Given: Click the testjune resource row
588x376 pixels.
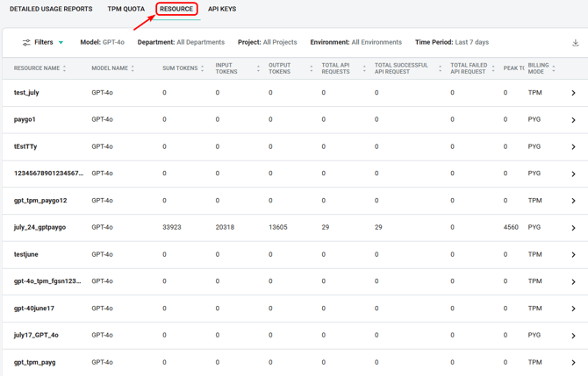Looking at the screenshot, I should pyautogui.click(x=26, y=254).
